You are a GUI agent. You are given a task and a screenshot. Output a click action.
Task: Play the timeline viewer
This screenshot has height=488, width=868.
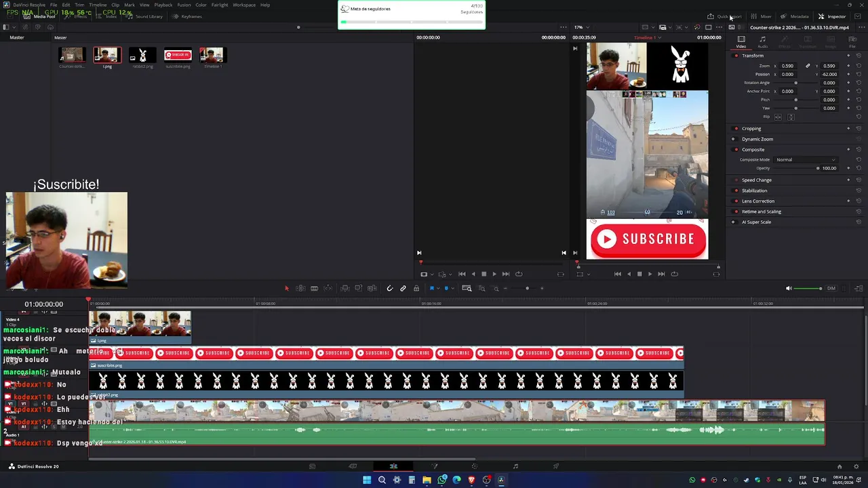(x=649, y=274)
